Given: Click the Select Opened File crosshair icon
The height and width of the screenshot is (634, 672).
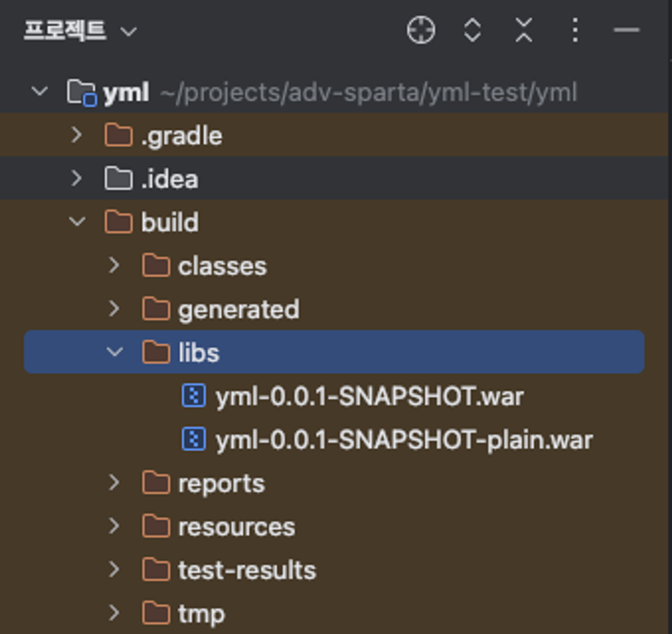Looking at the screenshot, I should point(421,31).
